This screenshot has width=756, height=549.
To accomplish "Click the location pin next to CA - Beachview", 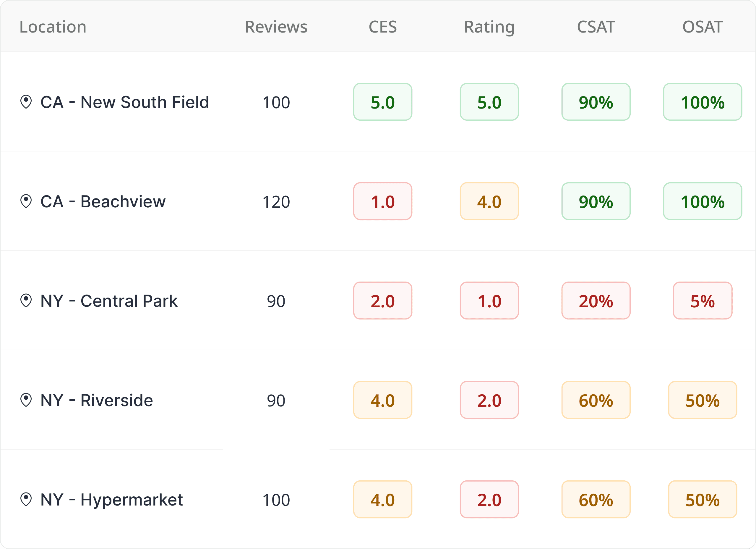I will pos(26,201).
